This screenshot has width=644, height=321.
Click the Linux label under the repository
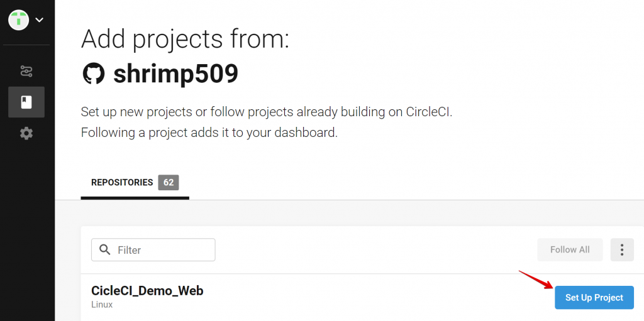coord(102,305)
